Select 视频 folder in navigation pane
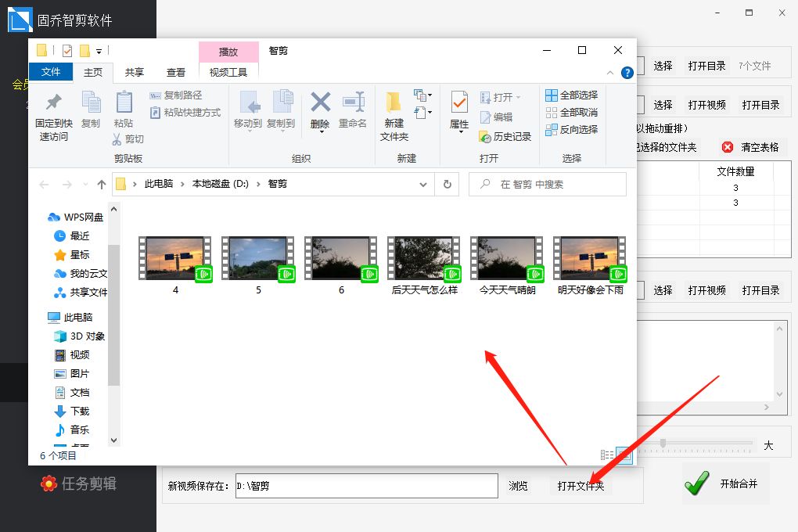The image size is (798, 532). pos(72,355)
